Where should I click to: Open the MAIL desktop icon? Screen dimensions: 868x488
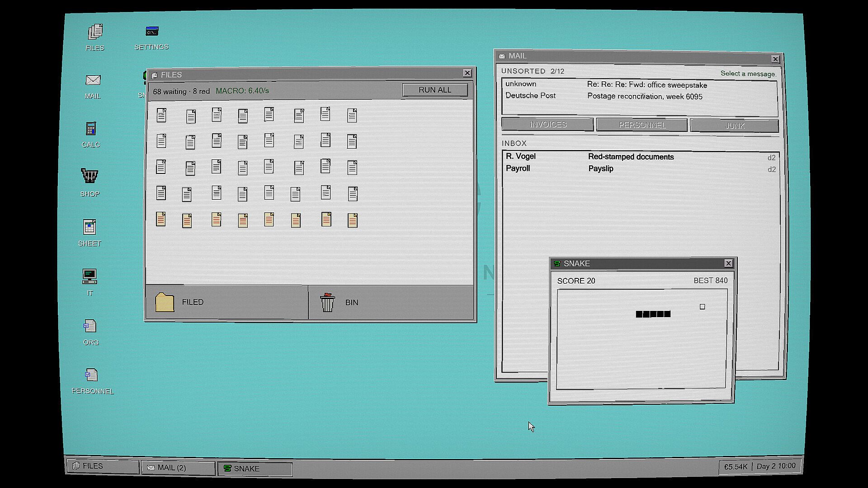[x=93, y=86]
